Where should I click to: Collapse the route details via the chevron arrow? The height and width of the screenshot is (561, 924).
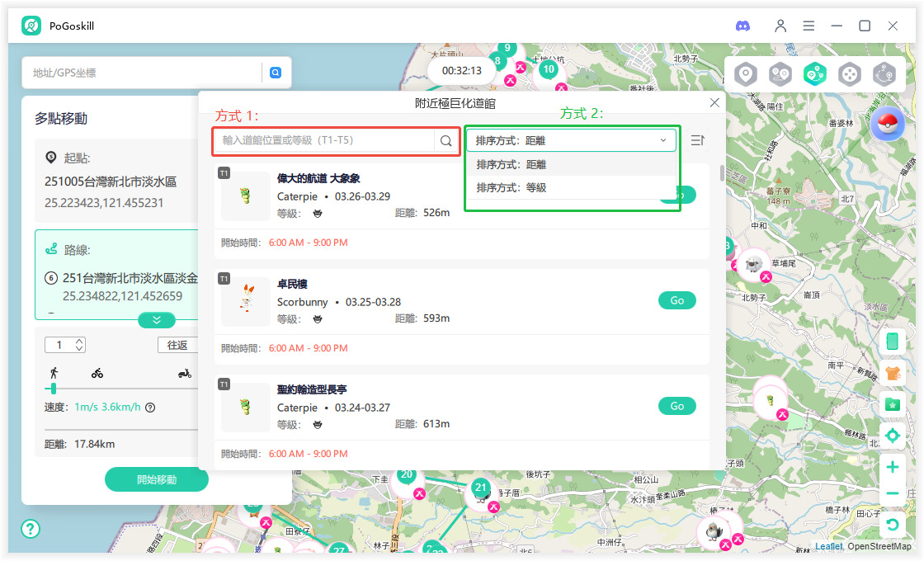[x=157, y=319]
